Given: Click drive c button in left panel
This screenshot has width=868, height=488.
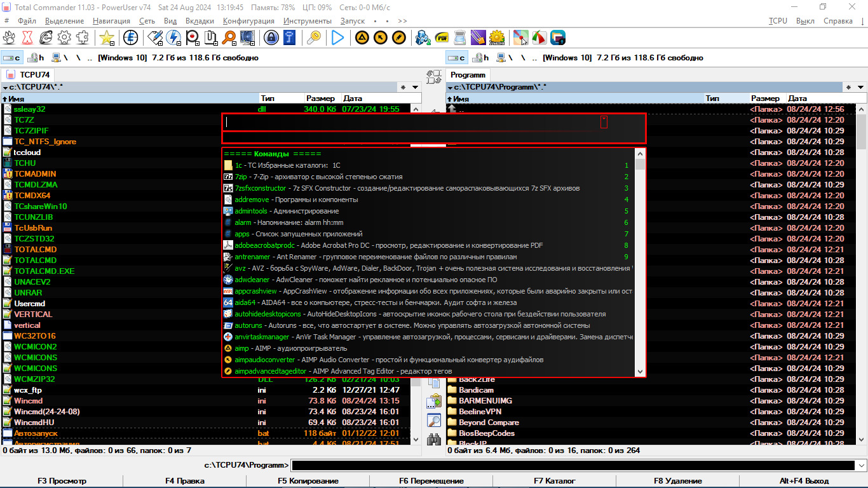Looking at the screenshot, I should pyautogui.click(x=12, y=58).
